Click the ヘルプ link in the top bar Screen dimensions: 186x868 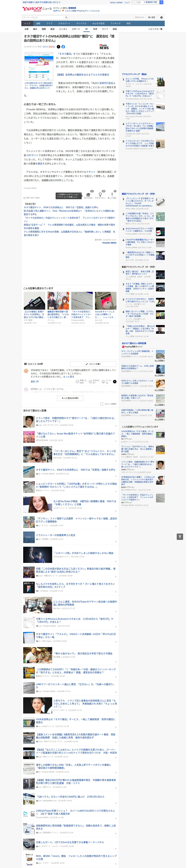(x=127, y=2)
